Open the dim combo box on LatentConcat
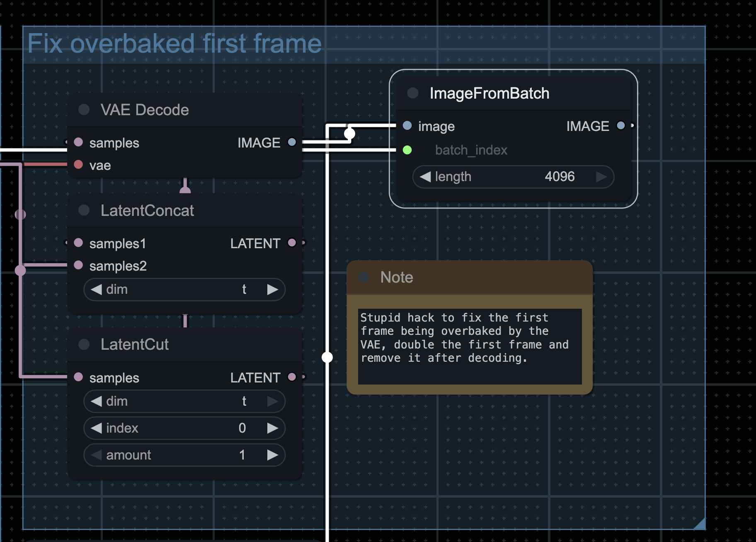The width and height of the screenshot is (756, 542). pyautogui.click(x=184, y=289)
